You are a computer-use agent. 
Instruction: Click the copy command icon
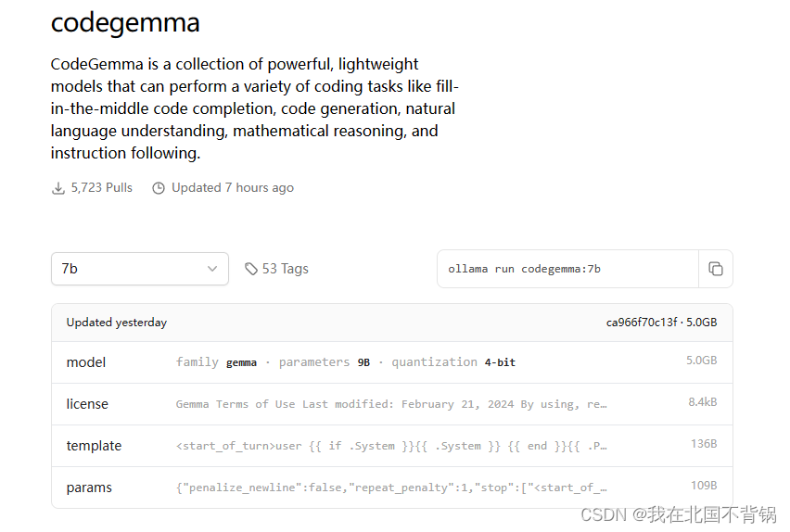coord(715,269)
